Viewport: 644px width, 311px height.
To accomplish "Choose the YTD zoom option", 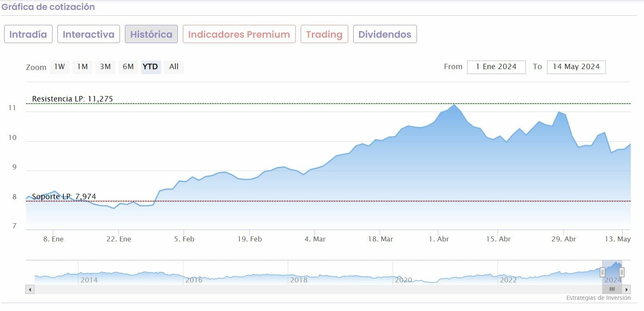I will tap(151, 67).
